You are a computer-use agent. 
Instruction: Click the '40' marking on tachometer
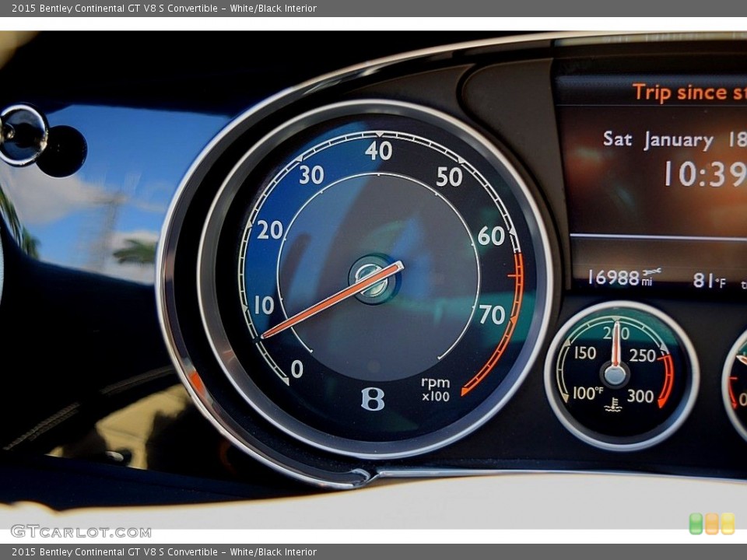[379, 151]
